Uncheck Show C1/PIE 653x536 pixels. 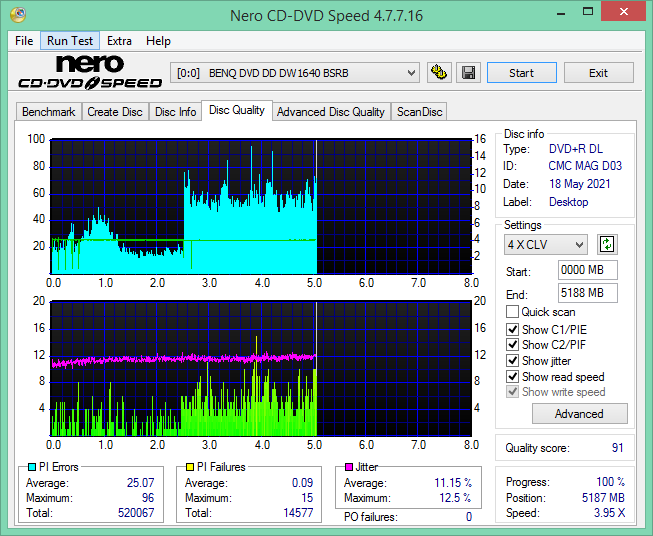(x=512, y=329)
